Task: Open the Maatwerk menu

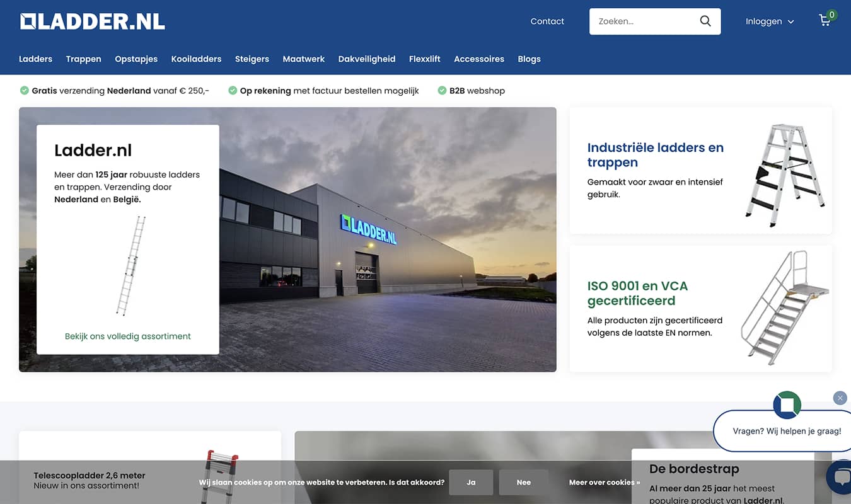Action: (304, 59)
